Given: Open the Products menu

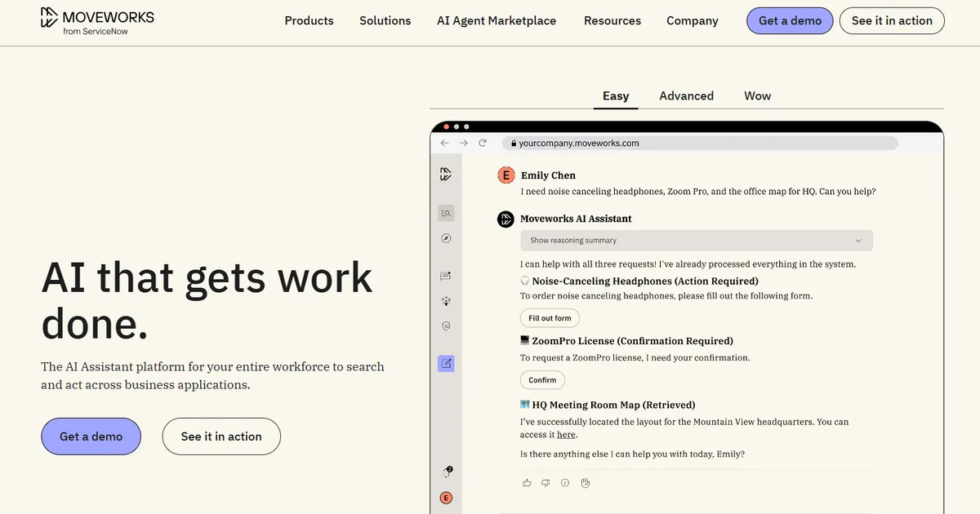Looking at the screenshot, I should coord(309,20).
